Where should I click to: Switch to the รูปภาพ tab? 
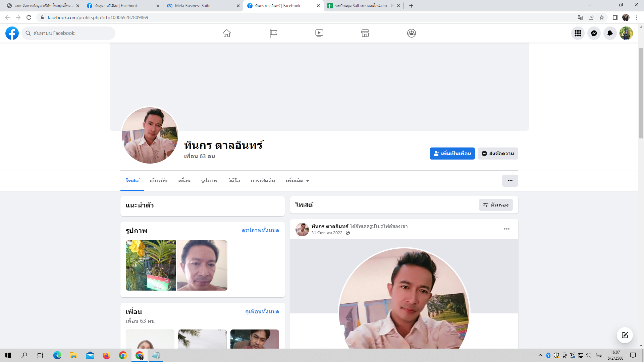tap(209, 181)
